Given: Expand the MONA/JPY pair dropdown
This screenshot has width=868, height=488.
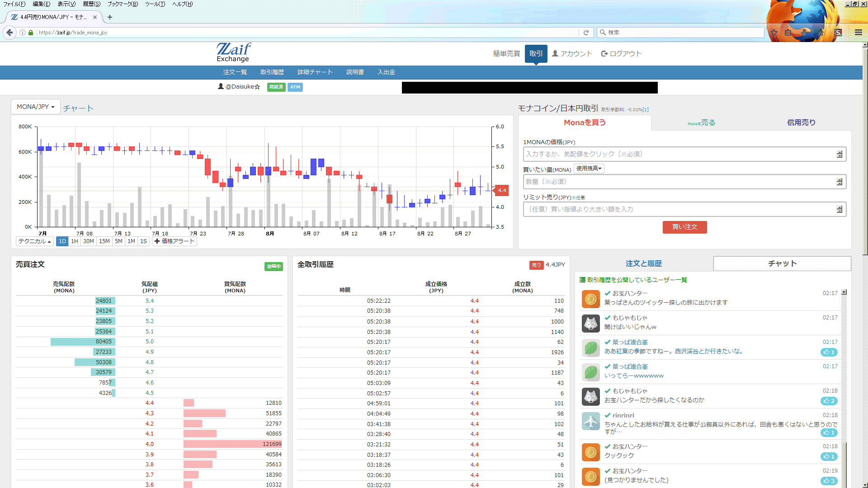Looking at the screenshot, I should point(36,107).
